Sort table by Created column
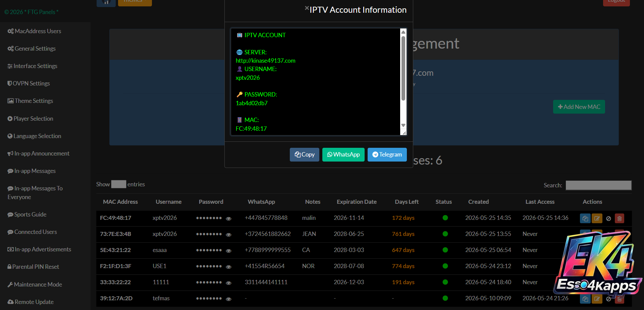644x310 pixels. pos(478,202)
